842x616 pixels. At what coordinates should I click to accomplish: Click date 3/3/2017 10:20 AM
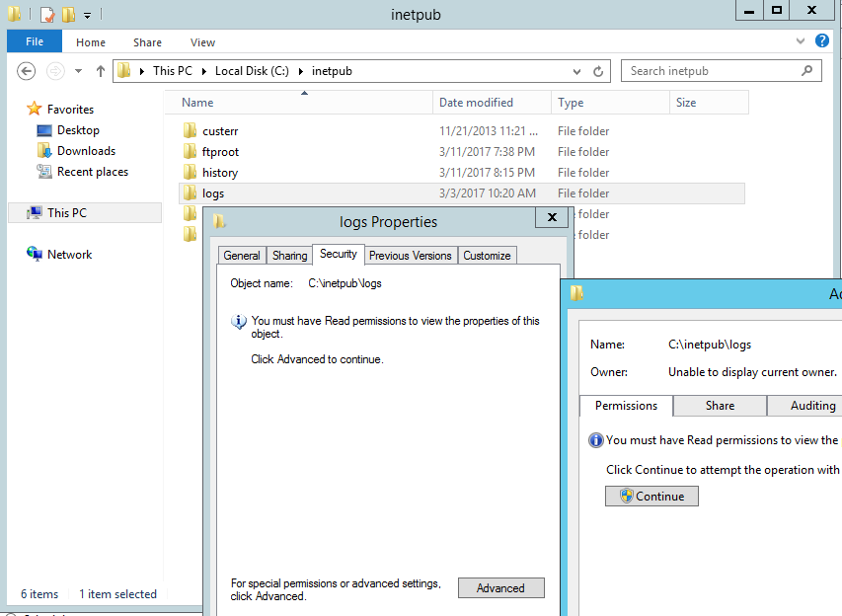click(x=488, y=193)
